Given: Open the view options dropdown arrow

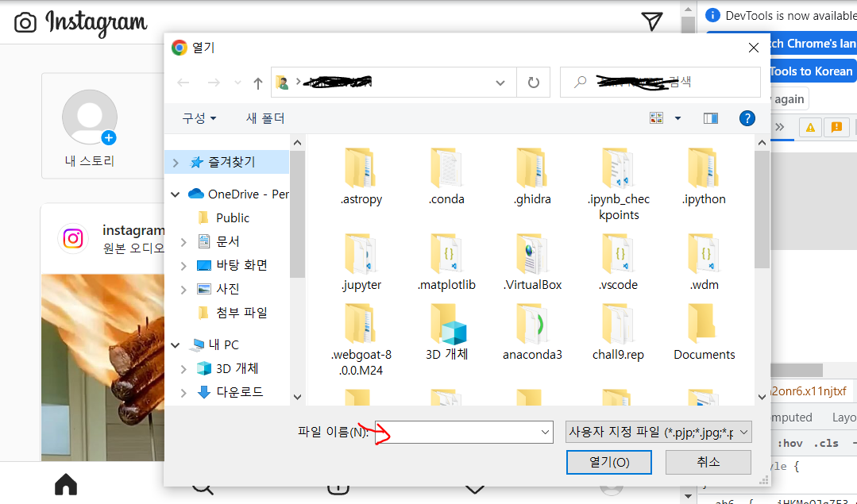Looking at the screenshot, I should 677,118.
